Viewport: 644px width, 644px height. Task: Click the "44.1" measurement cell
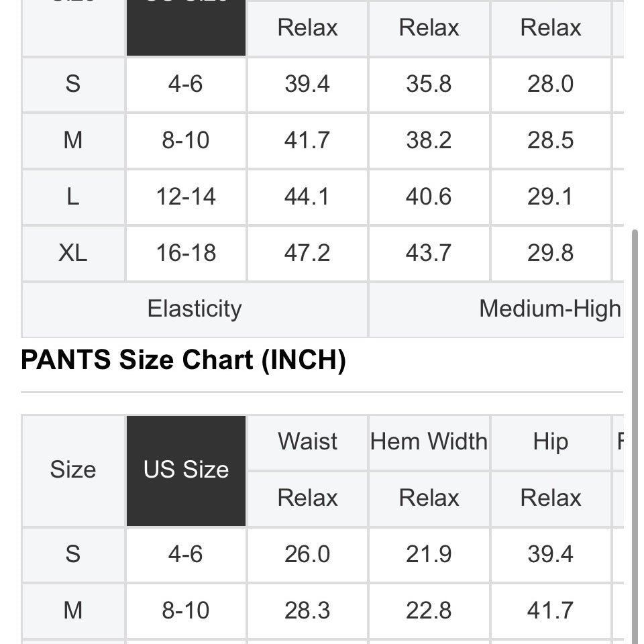tap(307, 197)
